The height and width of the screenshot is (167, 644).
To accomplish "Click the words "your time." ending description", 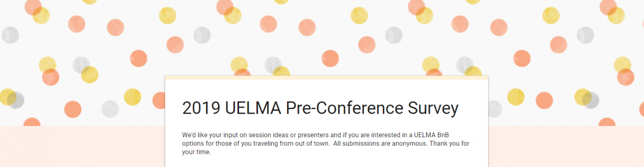I will [196, 152].
